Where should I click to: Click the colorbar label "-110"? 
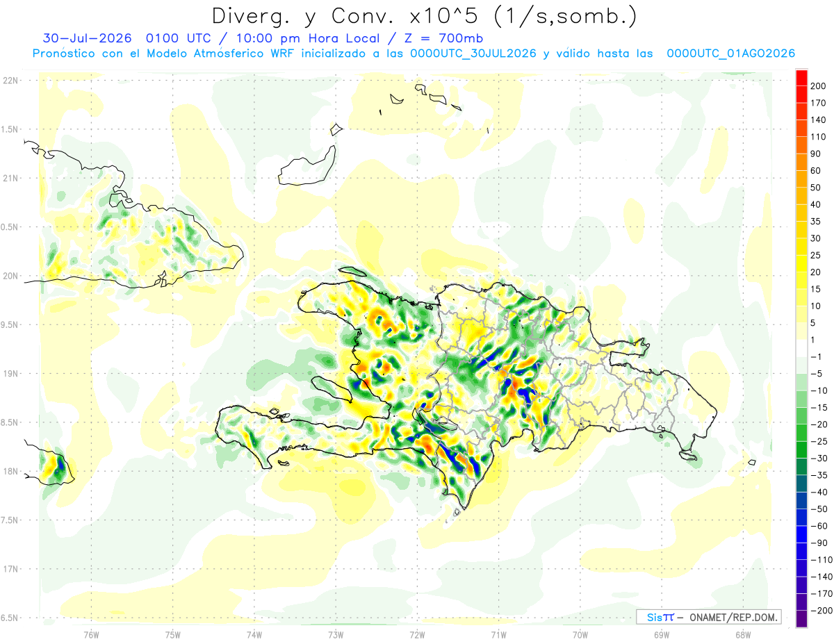822,560
